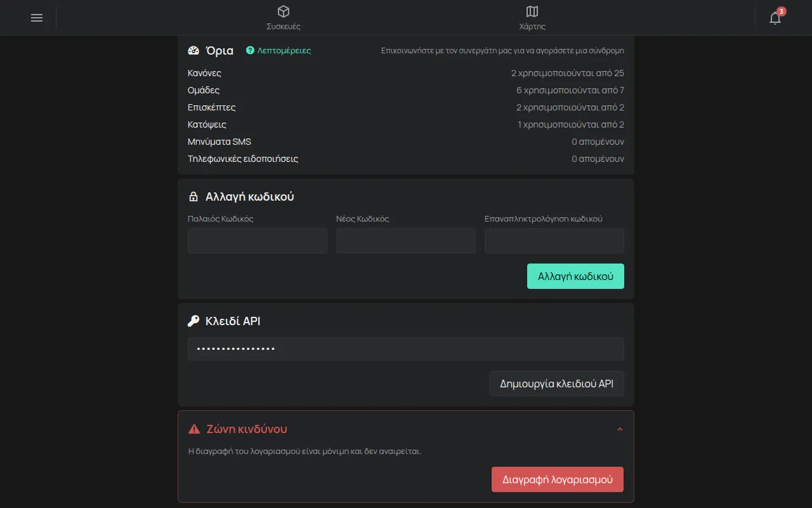The image size is (812, 508).
Task: Collapse the Ζώνη κινδύνου section
Action: [620, 429]
